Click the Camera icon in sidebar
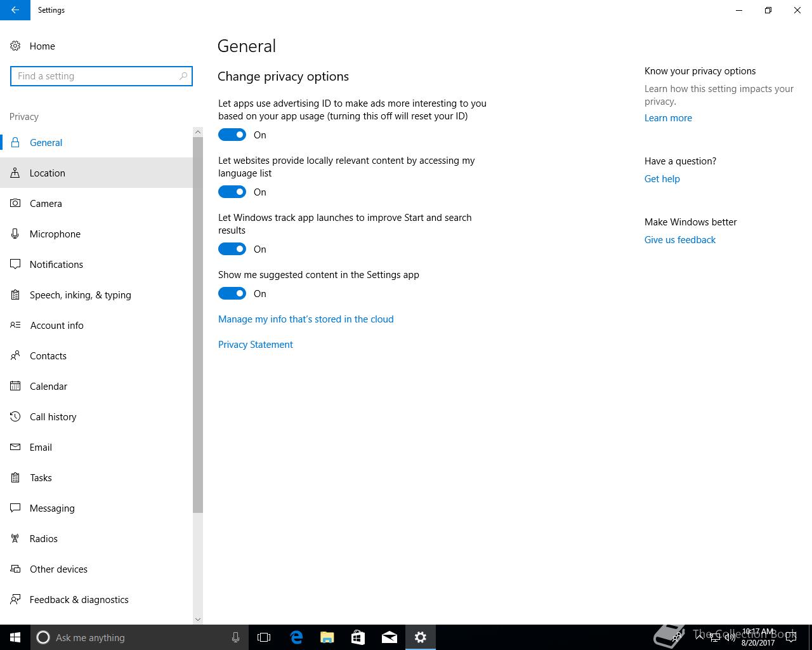812x650 pixels. (x=15, y=203)
